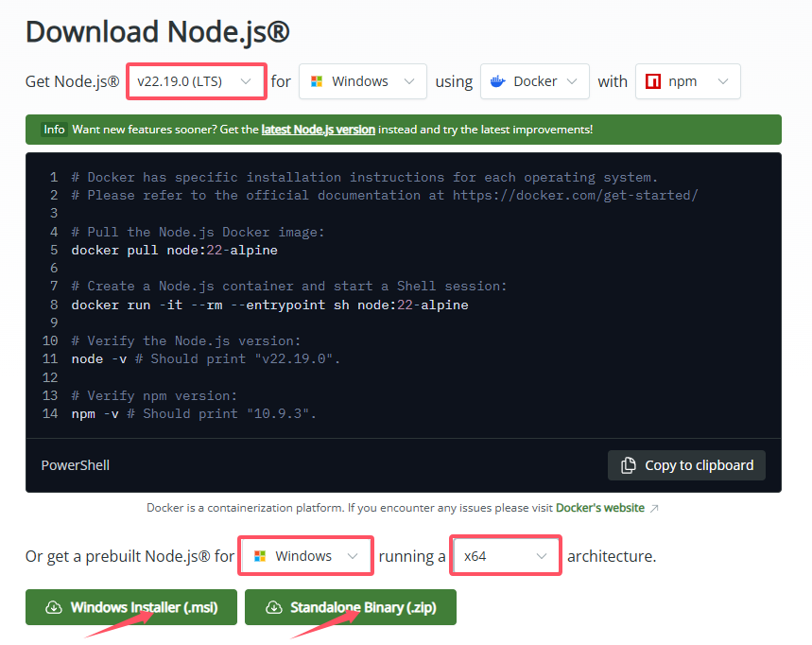812x645 pixels.
Task: Open the prebuilt Windows OS dropdown
Action: pos(305,556)
